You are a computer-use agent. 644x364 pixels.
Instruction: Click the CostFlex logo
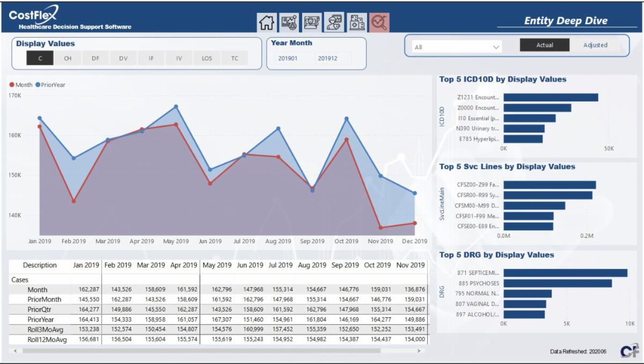[33, 14]
